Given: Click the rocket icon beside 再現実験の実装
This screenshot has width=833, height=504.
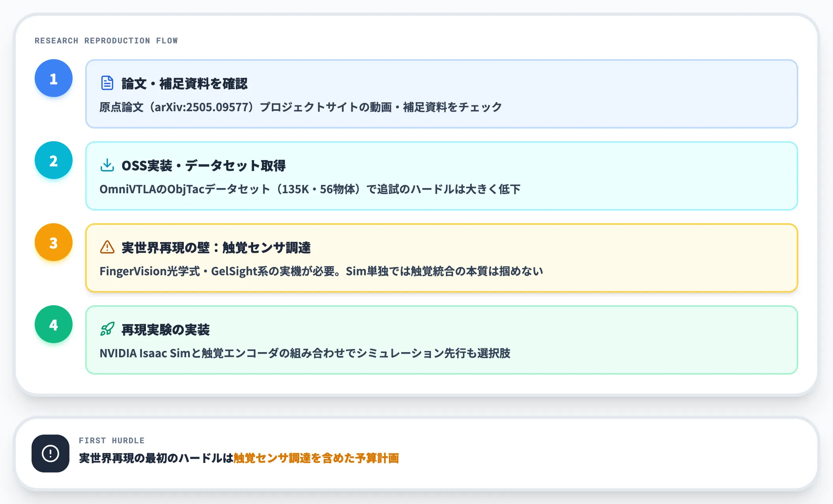Looking at the screenshot, I should coord(107,329).
